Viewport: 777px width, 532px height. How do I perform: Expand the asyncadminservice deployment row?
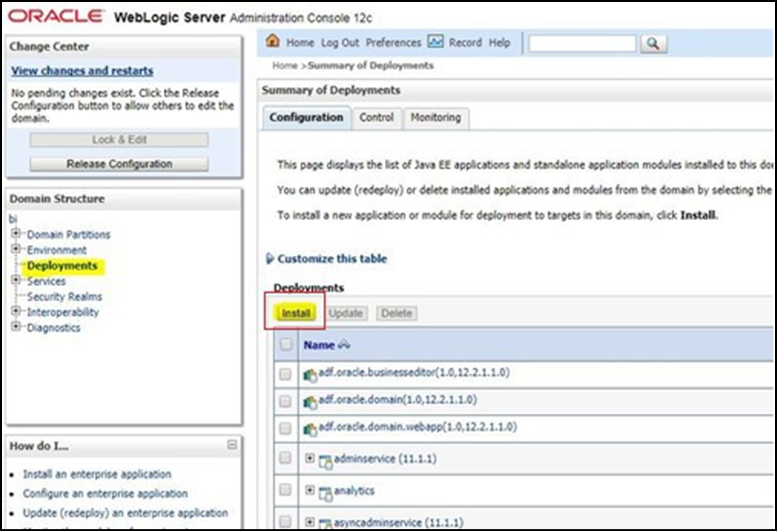point(310,521)
